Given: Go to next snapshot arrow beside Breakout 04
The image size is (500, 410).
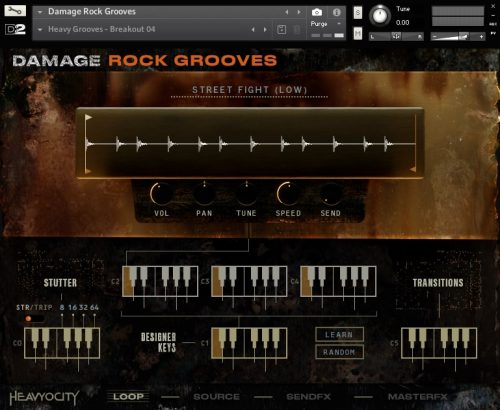Looking at the screenshot, I should tap(265, 29).
